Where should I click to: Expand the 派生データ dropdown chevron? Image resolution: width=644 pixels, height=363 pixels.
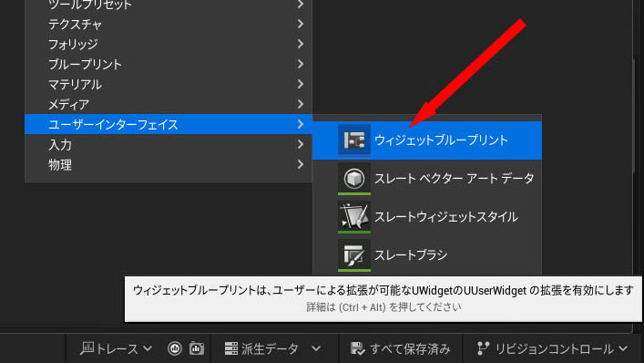[x=316, y=349]
